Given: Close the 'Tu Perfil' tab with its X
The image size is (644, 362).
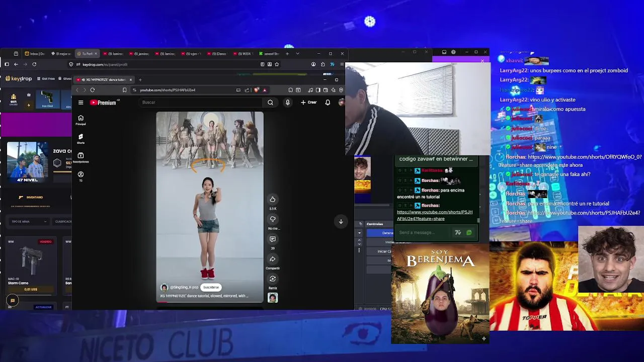Looking at the screenshot, I should (x=96, y=54).
